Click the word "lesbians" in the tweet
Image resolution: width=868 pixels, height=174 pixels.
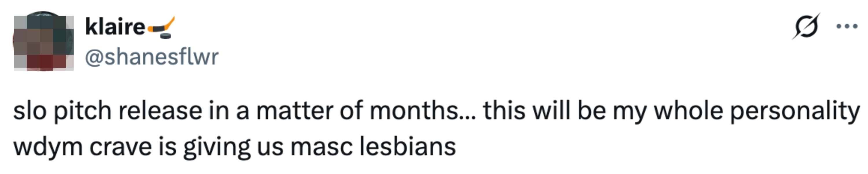pyautogui.click(x=408, y=147)
